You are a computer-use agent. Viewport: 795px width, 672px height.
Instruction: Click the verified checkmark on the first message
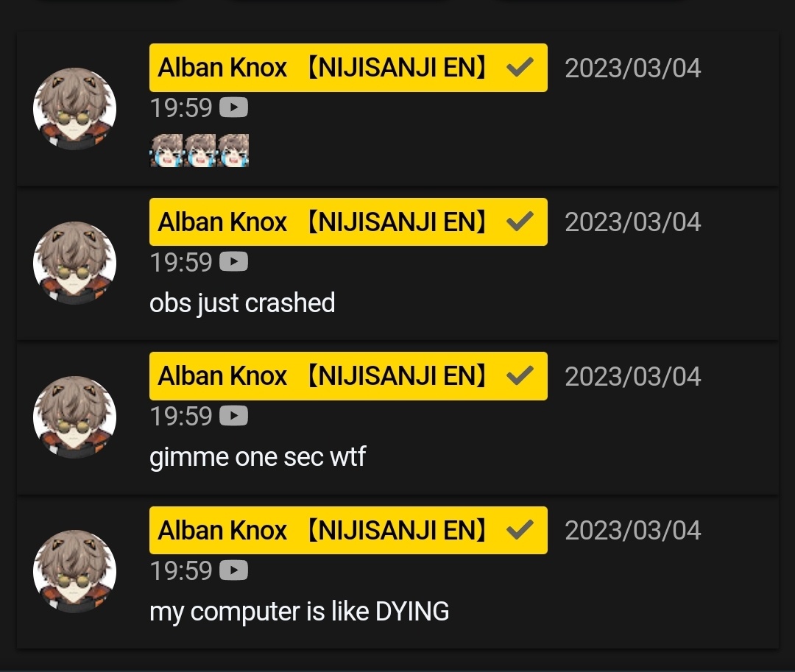[520, 68]
